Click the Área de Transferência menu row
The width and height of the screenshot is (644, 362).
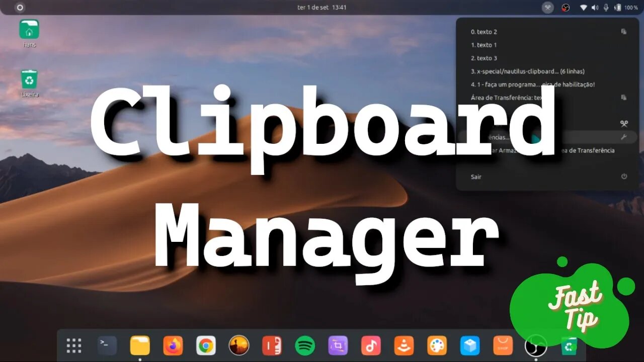547,98
